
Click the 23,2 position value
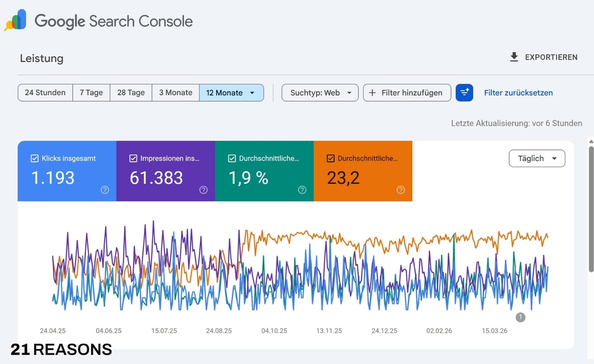pos(343,178)
